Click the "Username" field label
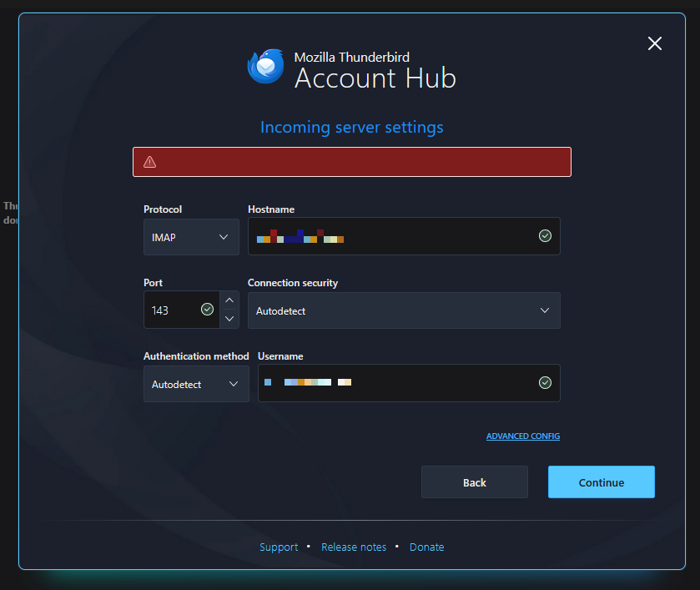700x590 pixels. (280, 356)
